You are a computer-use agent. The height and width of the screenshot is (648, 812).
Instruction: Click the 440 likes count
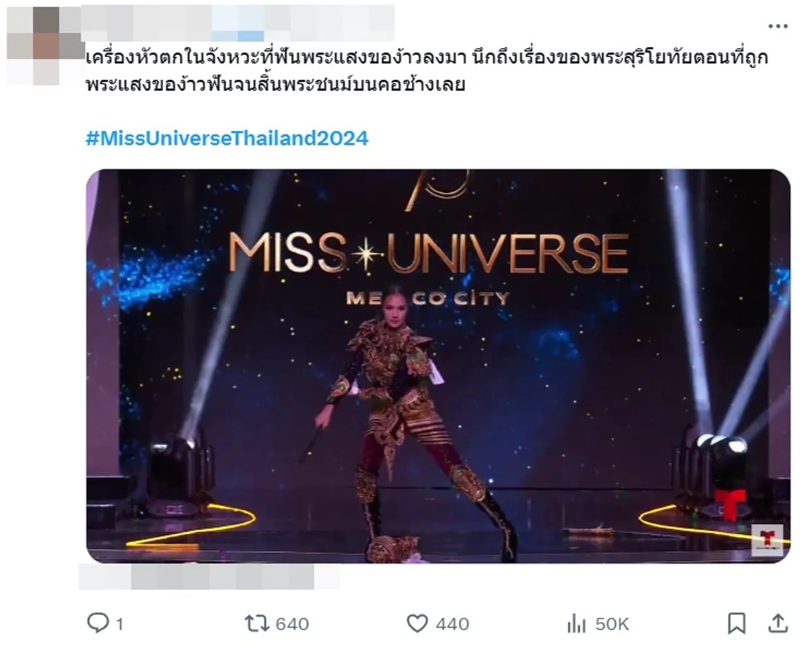[452, 624]
